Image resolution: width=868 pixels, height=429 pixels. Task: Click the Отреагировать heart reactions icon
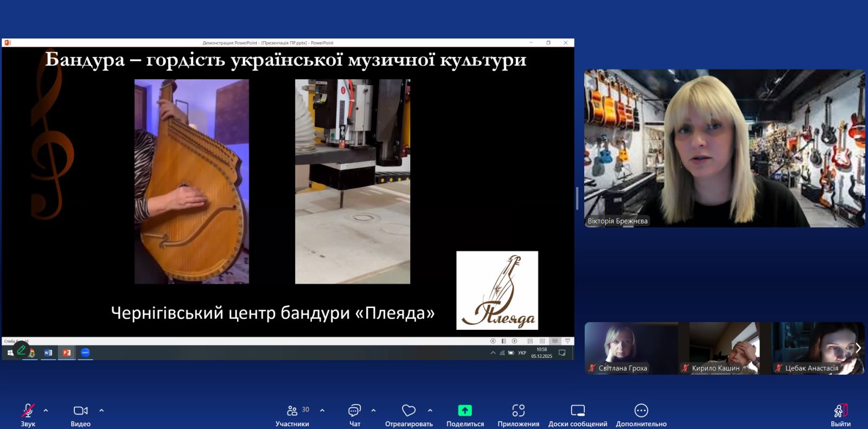(x=409, y=411)
